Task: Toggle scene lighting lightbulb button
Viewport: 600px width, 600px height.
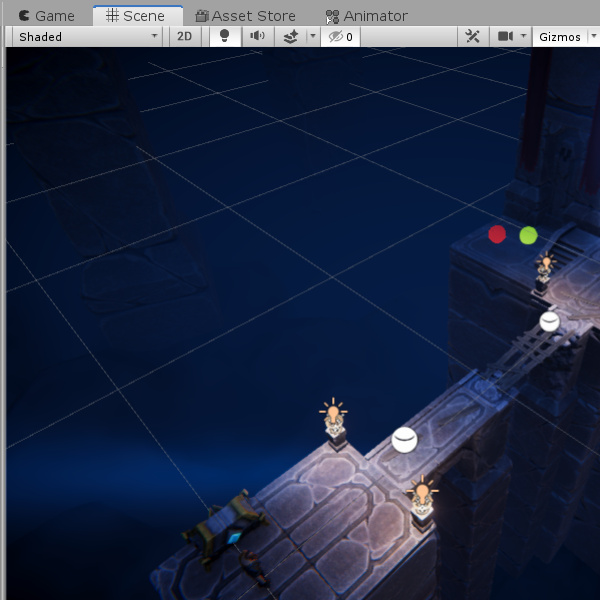Action: pos(225,37)
